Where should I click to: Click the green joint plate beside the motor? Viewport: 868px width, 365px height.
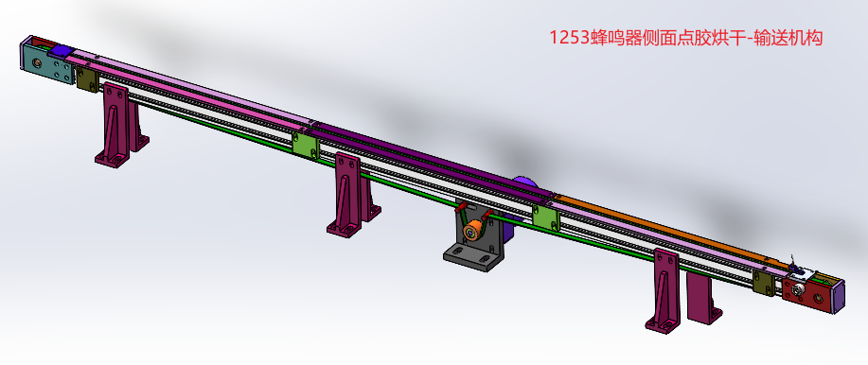point(546,217)
